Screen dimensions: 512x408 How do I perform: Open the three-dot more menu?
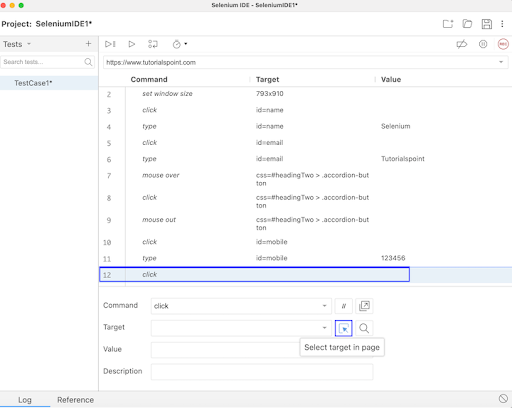[x=502, y=24]
